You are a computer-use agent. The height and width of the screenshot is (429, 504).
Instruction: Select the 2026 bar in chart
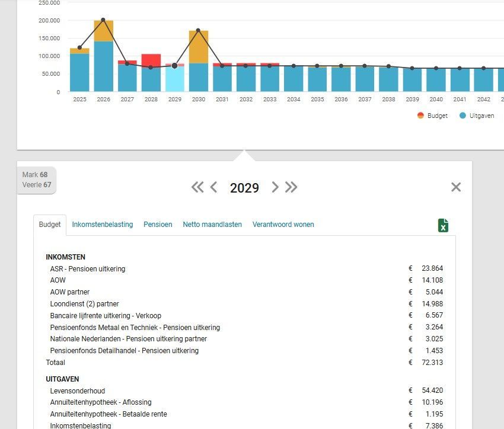pyautogui.click(x=103, y=65)
